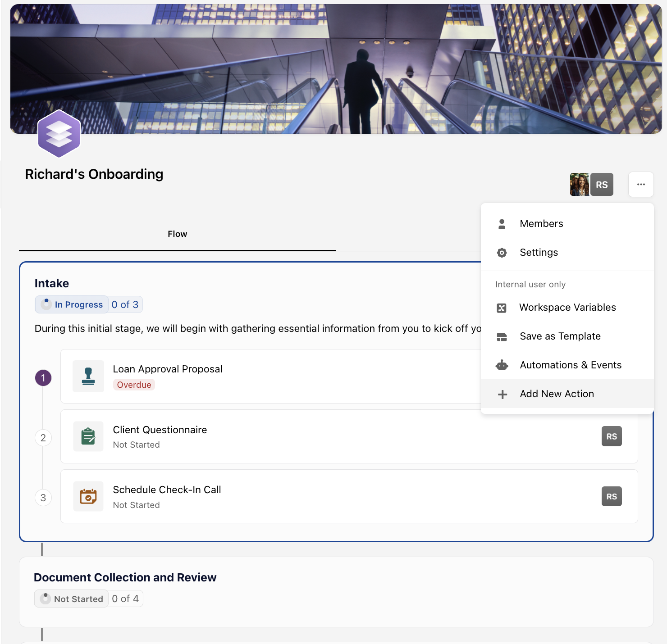The width and height of the screenshot is (667, 644).
Task: Choose Add New Action from the menu
Action: point(557,394)
